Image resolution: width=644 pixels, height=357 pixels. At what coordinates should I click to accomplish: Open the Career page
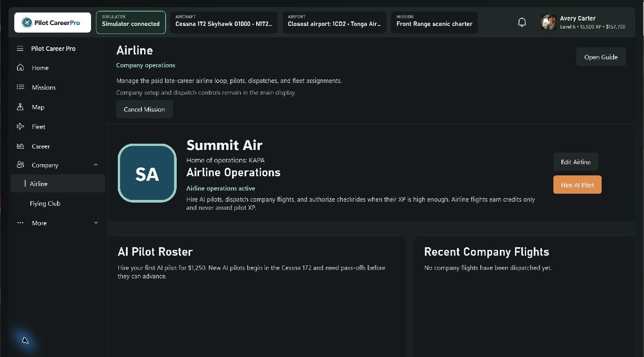click(58, 146)
